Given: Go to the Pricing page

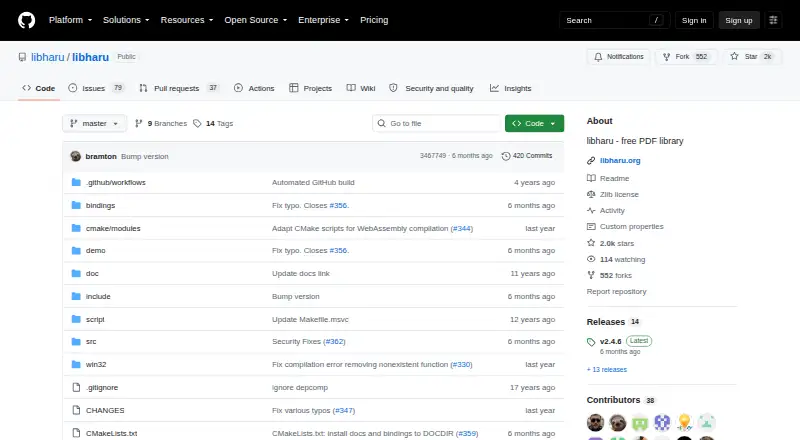Looking at the screenshot, I should click(374, 20).
